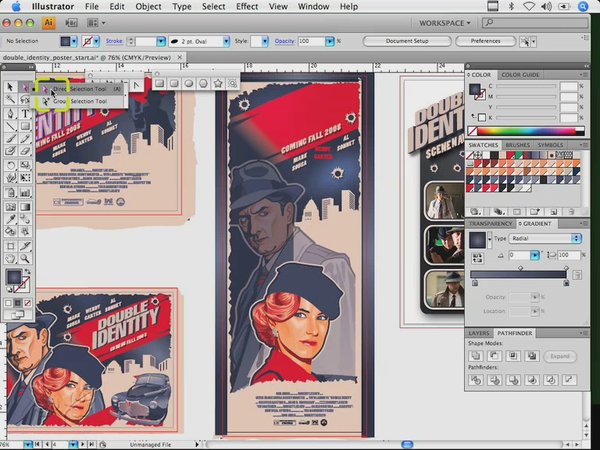Screen dimensions: 600x450
Task: Click first Pathfinder shape mode icon
Action: [476, 356]
